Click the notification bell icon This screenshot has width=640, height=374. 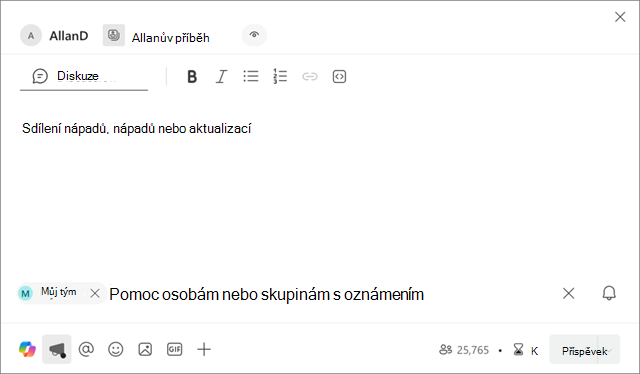coord(609,293)
